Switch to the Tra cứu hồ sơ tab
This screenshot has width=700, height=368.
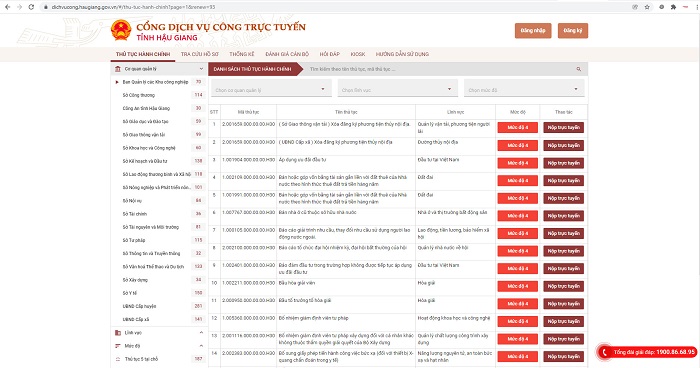200,54
